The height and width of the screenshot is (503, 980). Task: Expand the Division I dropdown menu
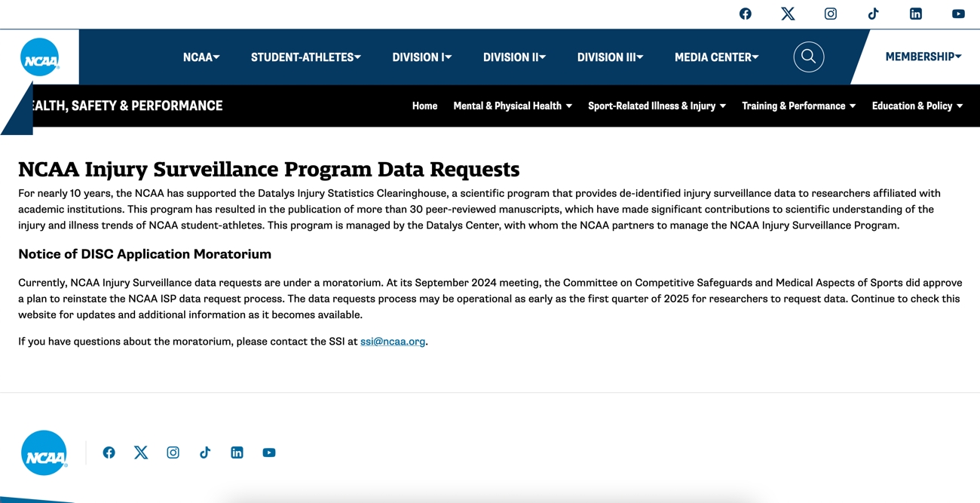(422, 57)
